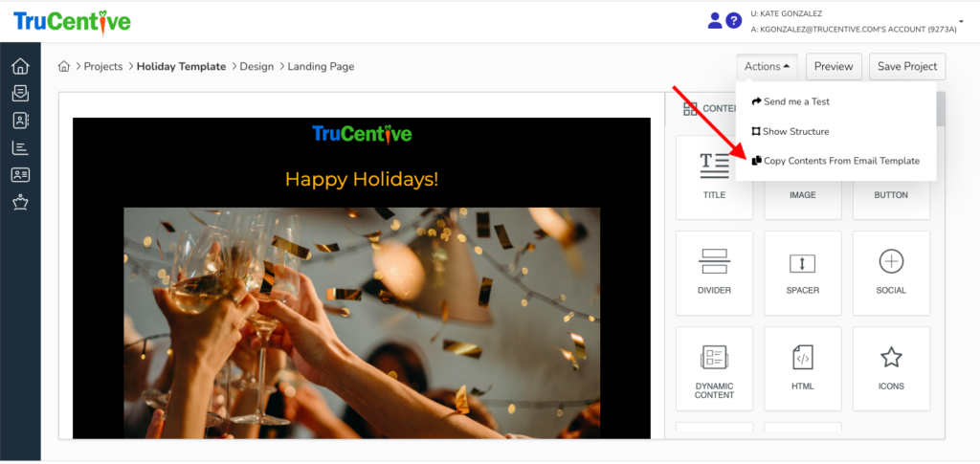Insert the Social content block
The height and width of the screenshot is (464, 980).
tap(891, 273)
